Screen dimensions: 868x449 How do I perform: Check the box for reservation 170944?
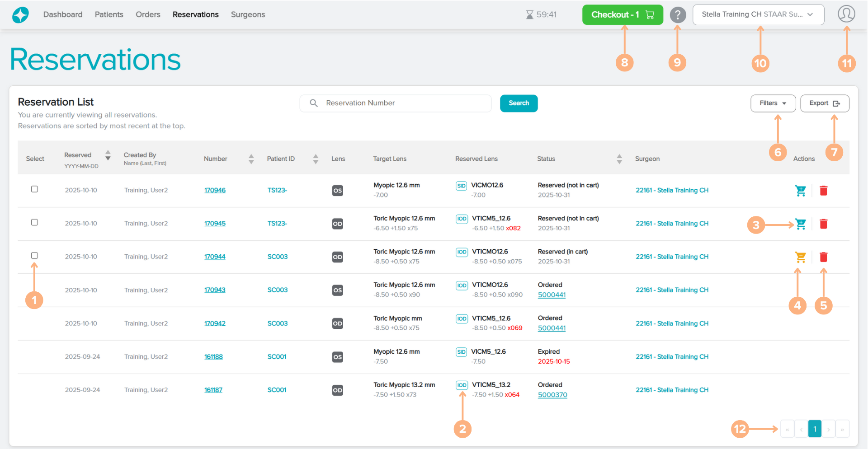pyautogui.click(x=34, y=256)
